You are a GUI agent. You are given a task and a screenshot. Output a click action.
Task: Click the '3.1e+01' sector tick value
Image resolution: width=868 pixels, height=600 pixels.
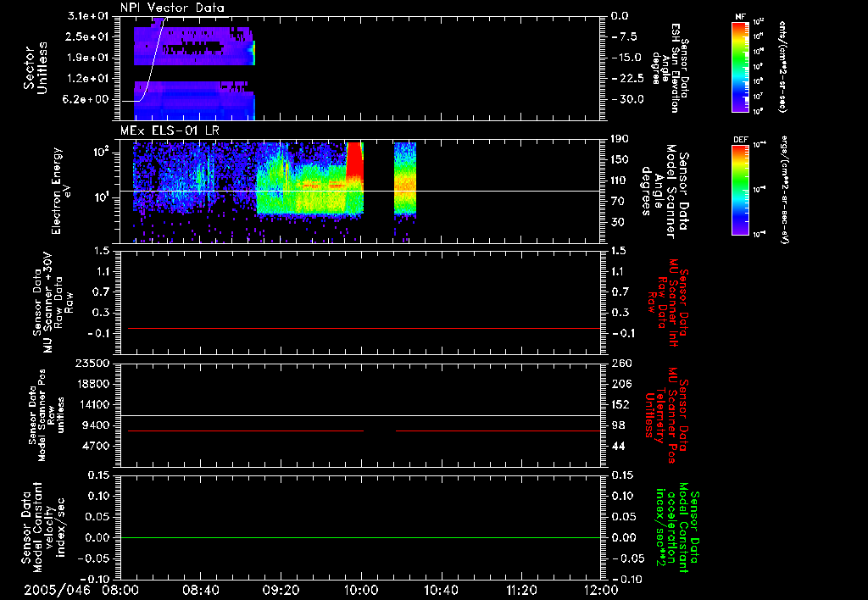pyautogui.click(x=88, y=16)
